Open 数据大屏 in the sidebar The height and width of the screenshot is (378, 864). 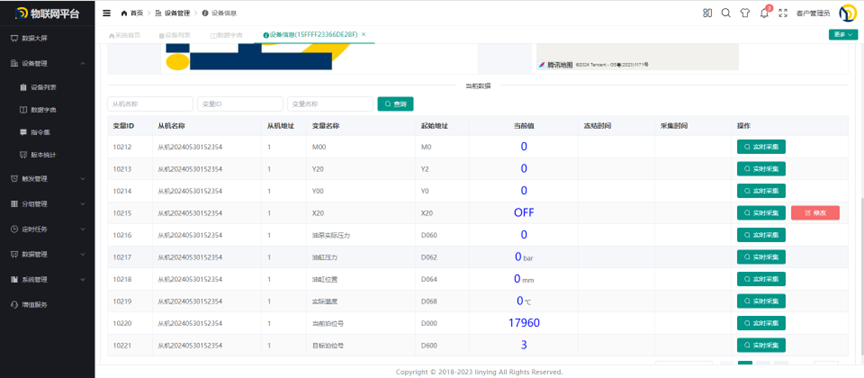point(47,39)
